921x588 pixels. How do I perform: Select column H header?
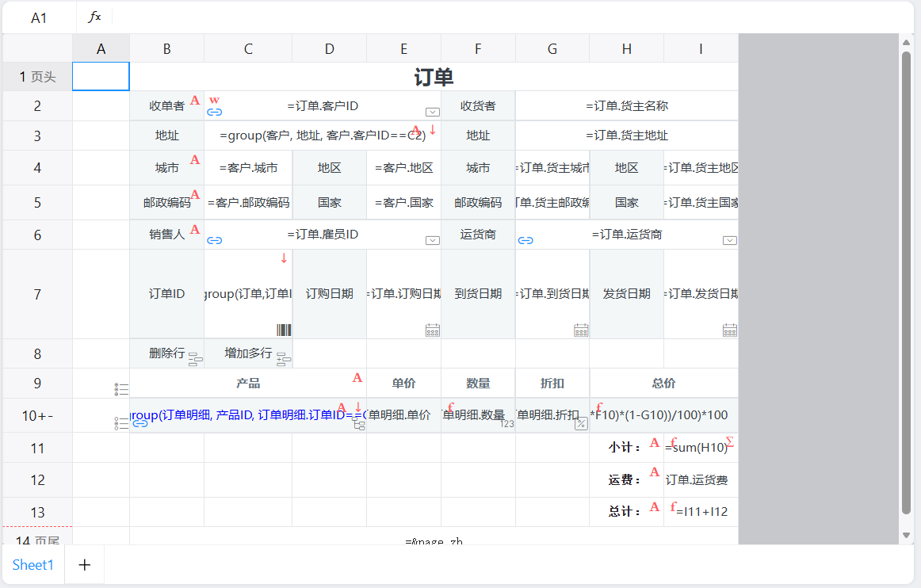pyautogui.click(x=627, y=49)
